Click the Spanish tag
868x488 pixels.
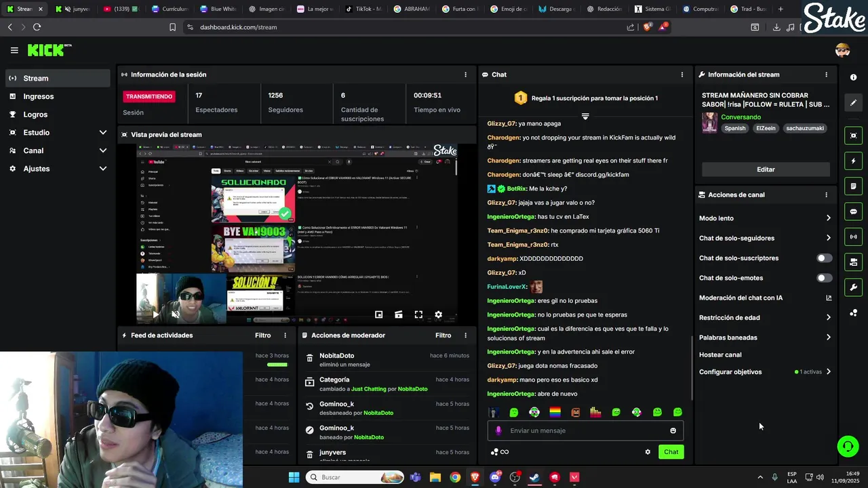click(734, 128)
